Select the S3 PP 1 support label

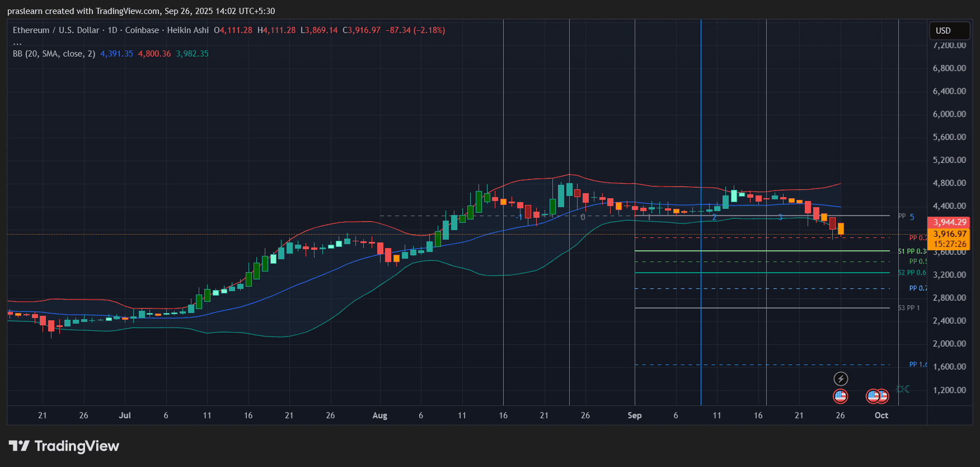click(909, 308)
